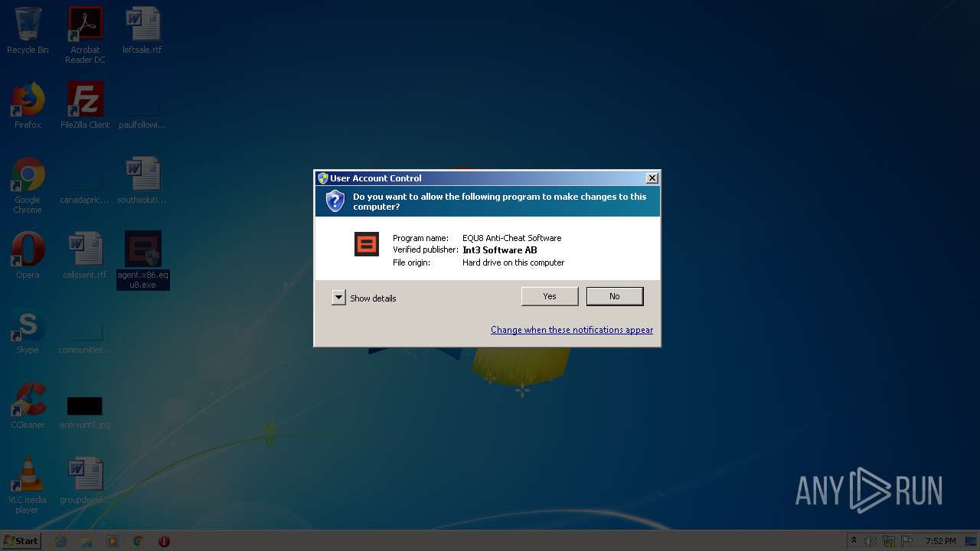Show hidden system tray icons
980x551 pixels.
coord(854,541)
